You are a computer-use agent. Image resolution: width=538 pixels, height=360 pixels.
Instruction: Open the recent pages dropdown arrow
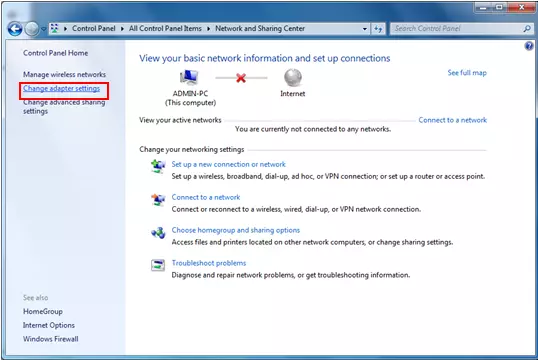[x=43, y=29]
